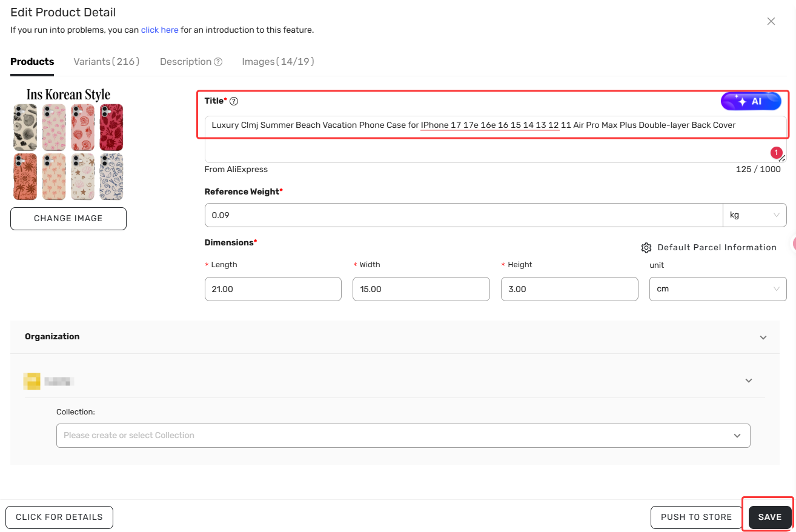Click the CHANGE IMAGE button
Viewport: 796px width, 532px height.
pos(68,219)
